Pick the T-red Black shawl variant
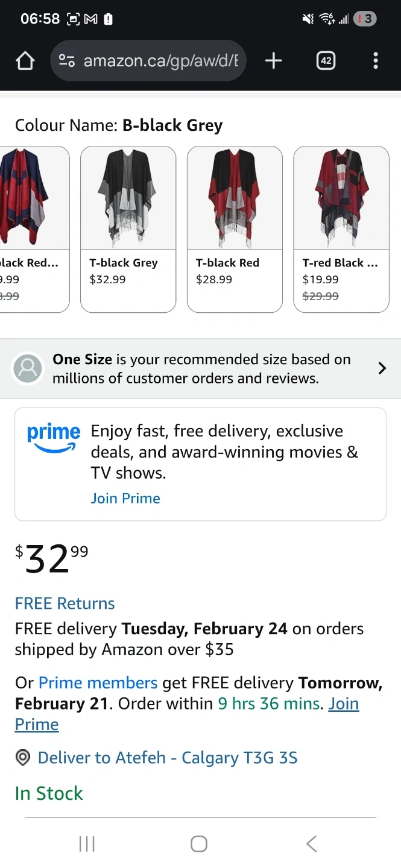 (341, 229)
